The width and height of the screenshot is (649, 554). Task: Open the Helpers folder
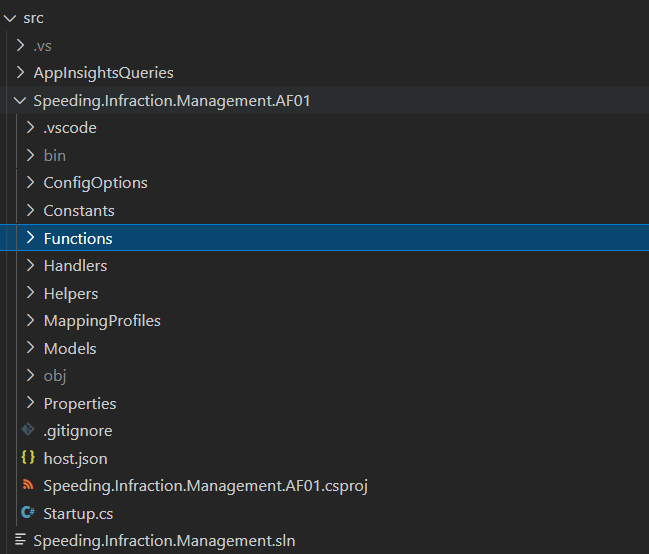click(70, 294)
